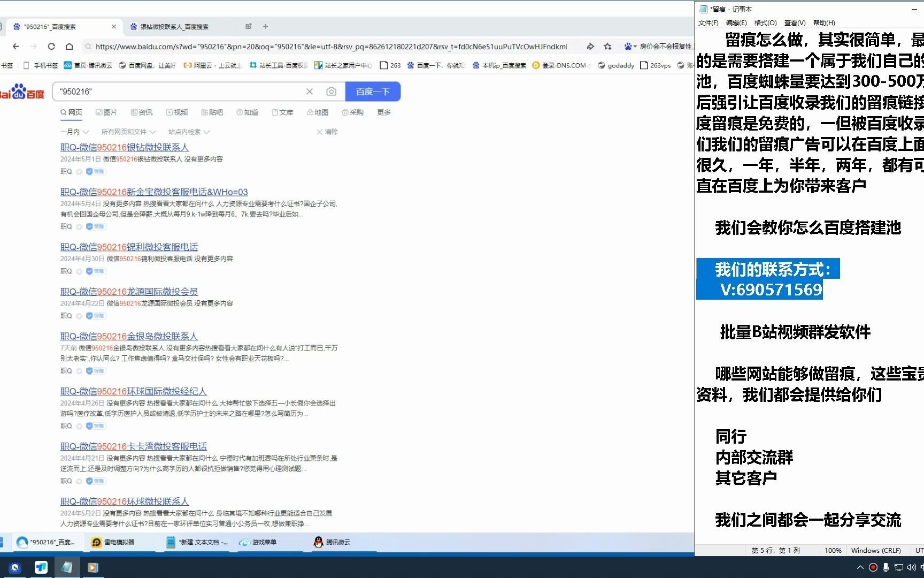Open result 职Q-微信950216银钻微投联系人

125,147
